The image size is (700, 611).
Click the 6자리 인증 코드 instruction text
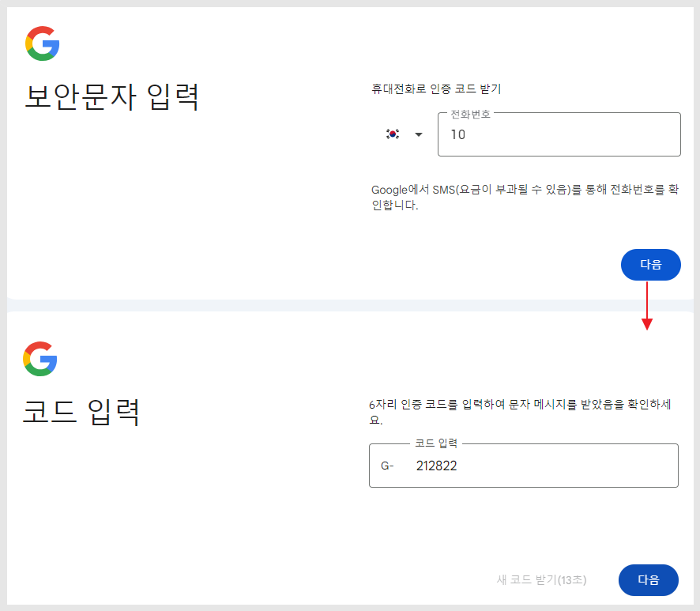[520, 412]
